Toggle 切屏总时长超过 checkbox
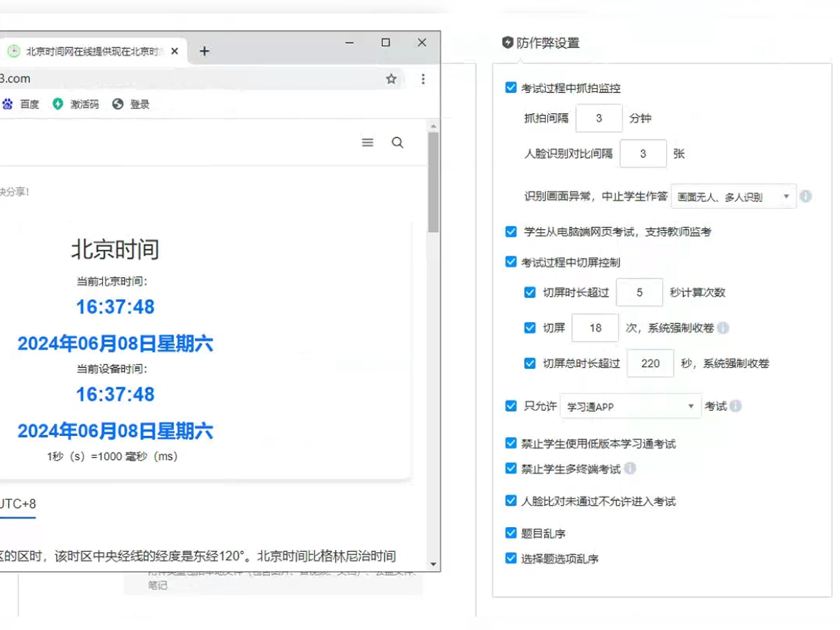 coord(530,363)
